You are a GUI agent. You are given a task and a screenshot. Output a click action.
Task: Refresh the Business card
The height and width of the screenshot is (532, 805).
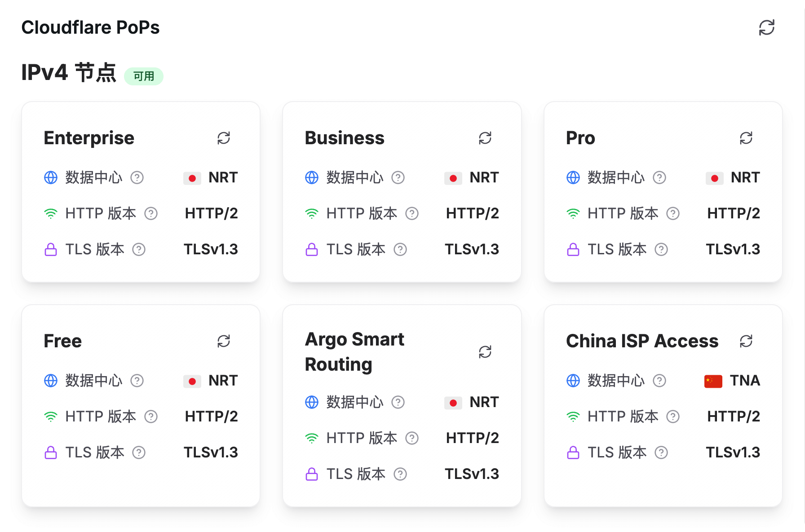pos(485,138)
